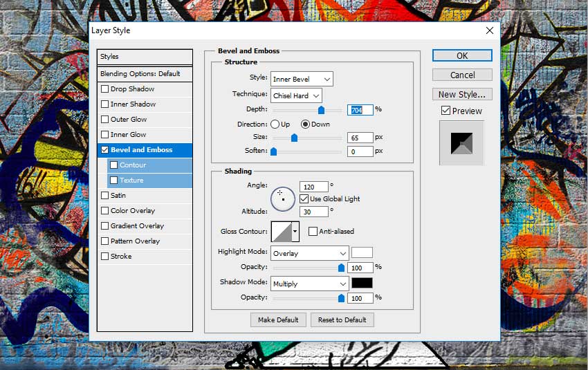Click the Depth slider handle
The width and height of the screenshot is (588, 370).
(321, 110)
